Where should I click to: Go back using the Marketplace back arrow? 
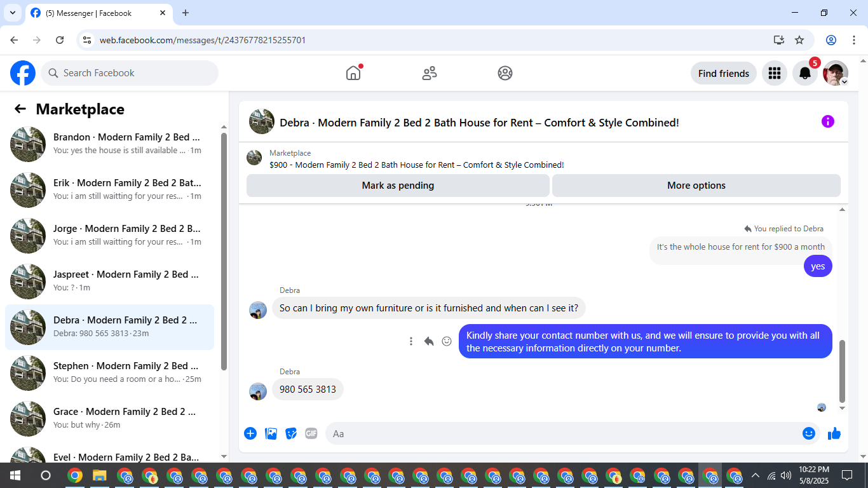[20, 109]
